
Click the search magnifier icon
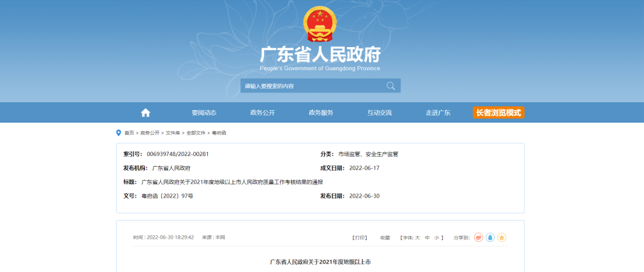(x=391, y=86)
